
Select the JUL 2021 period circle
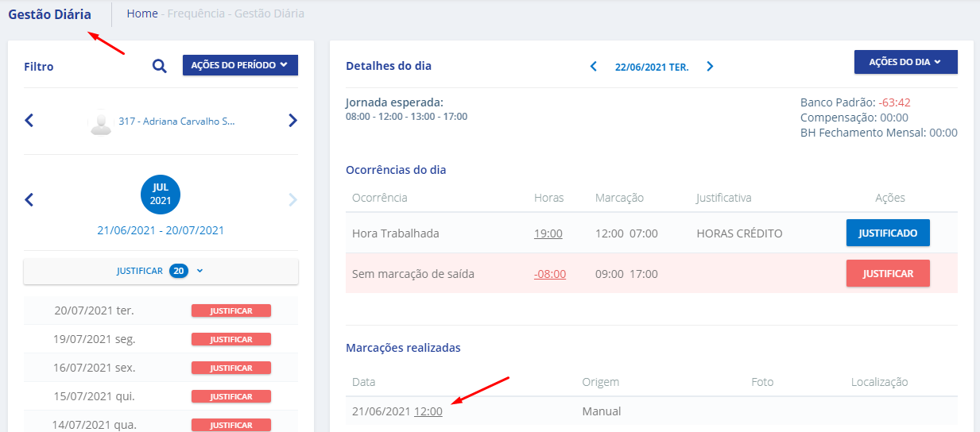(x=161, y=195)
